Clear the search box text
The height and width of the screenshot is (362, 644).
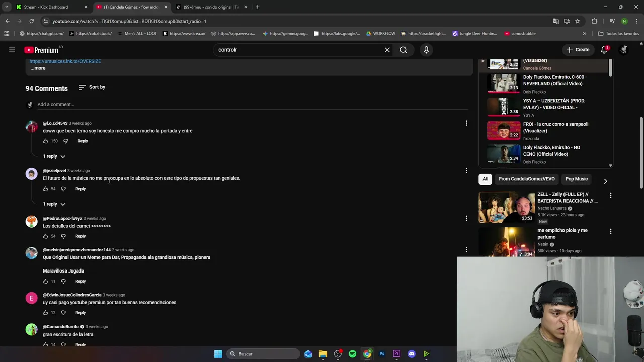(387, 50)
